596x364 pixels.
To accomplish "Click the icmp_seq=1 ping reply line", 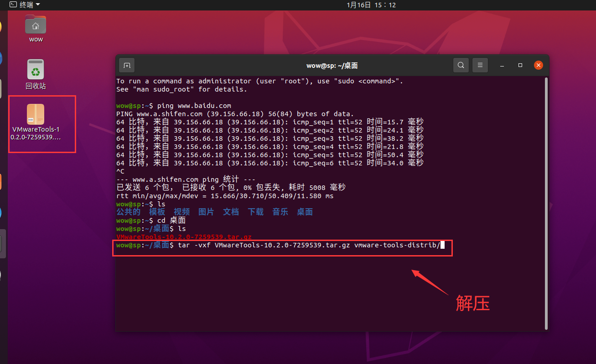I will [x=270, y=122].
